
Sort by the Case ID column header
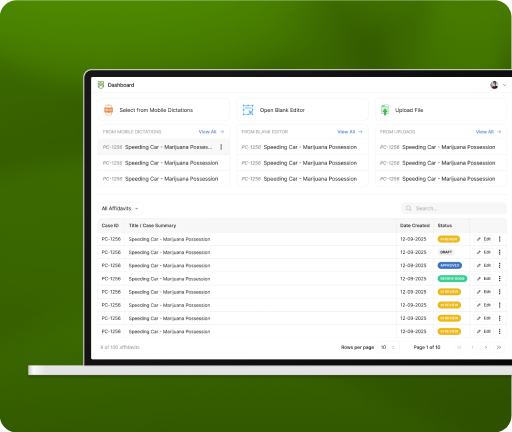(x=110, y=226)
